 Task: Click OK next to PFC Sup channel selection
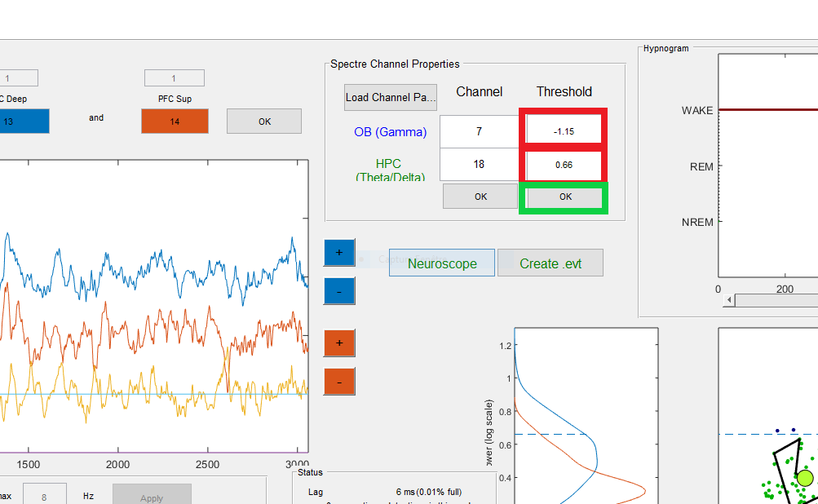point(263,121)
